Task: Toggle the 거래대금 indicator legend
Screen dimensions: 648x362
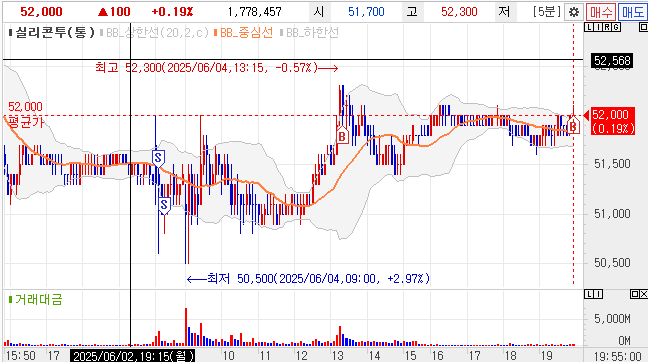Action: coord(36,299)
